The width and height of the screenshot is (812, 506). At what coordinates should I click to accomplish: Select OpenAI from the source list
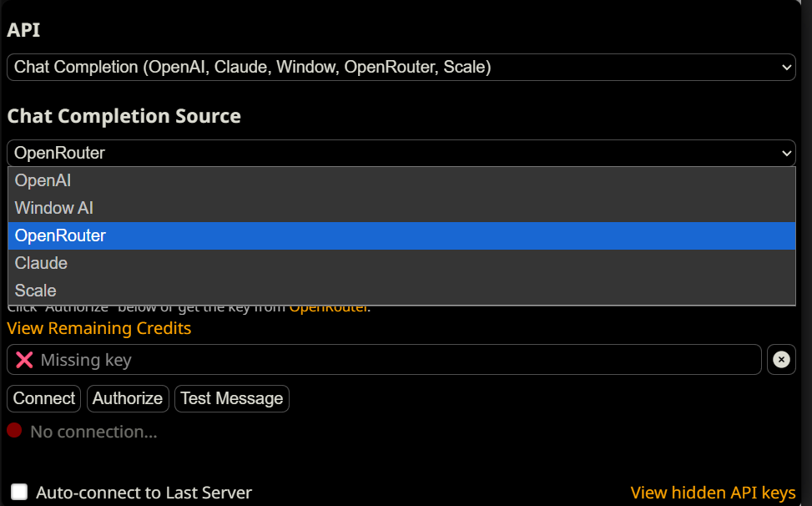click(401, 180)
